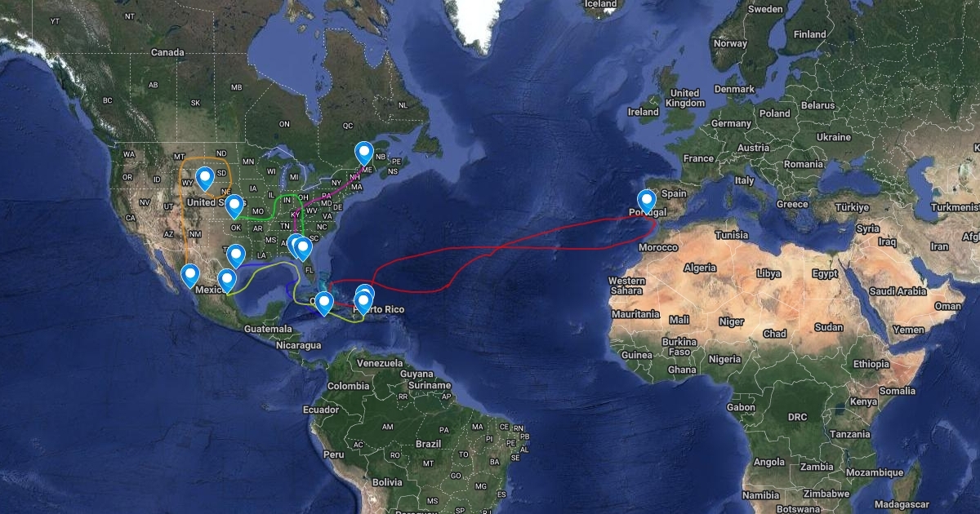Select the map pin in Maine

pos(364,153)
